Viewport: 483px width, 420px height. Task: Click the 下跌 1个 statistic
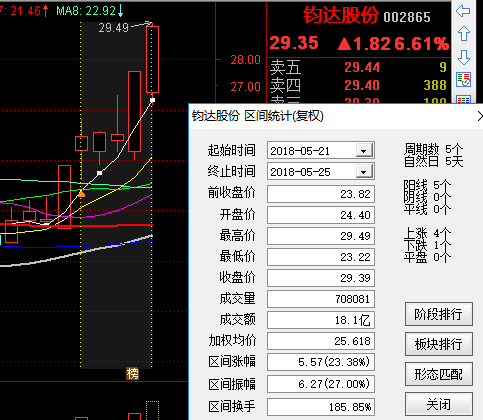pyautogui.click(x=427, y=246)
